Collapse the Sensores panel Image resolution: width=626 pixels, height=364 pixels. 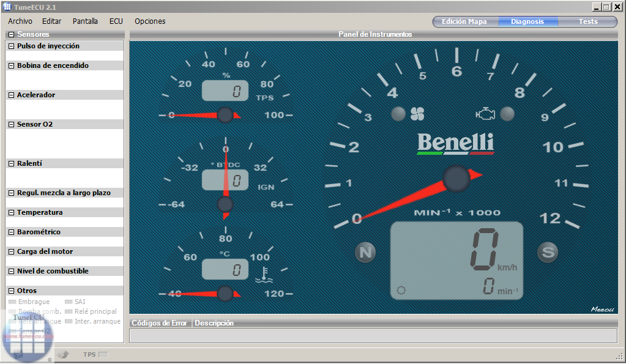[12, 34]
